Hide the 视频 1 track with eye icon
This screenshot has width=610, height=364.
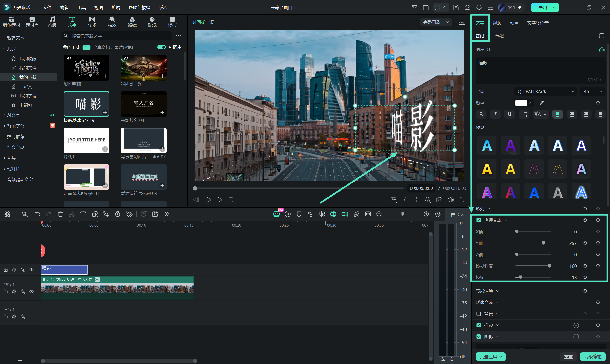pyautogui.click(x=31, y=292)
